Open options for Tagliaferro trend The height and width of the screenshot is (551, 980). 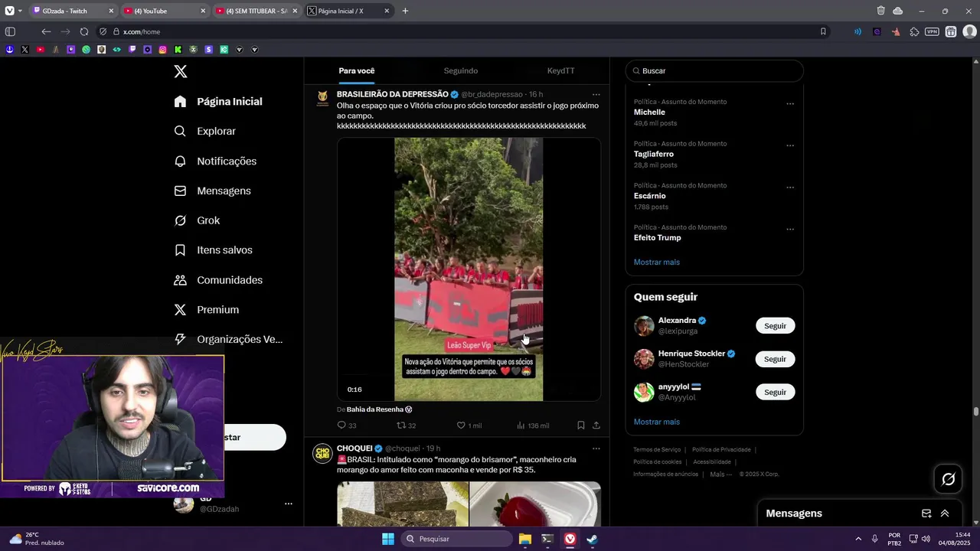pyautogui.click(x=790, y=145)
